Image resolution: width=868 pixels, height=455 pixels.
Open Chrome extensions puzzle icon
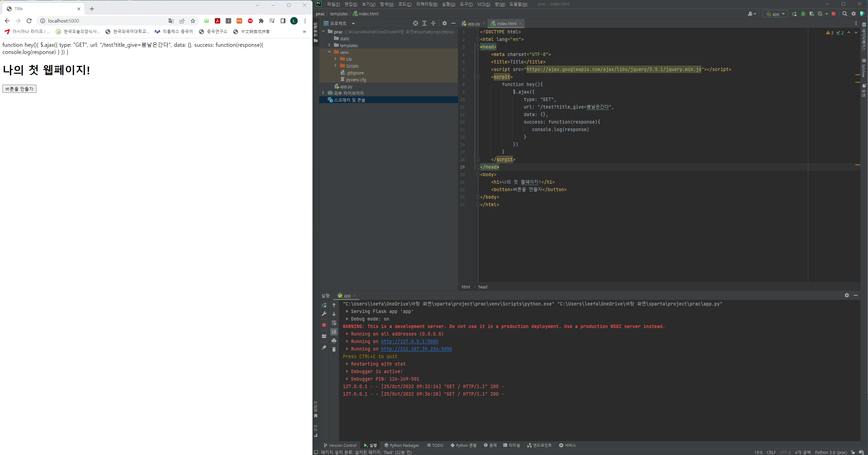click(x=261, y=21)
